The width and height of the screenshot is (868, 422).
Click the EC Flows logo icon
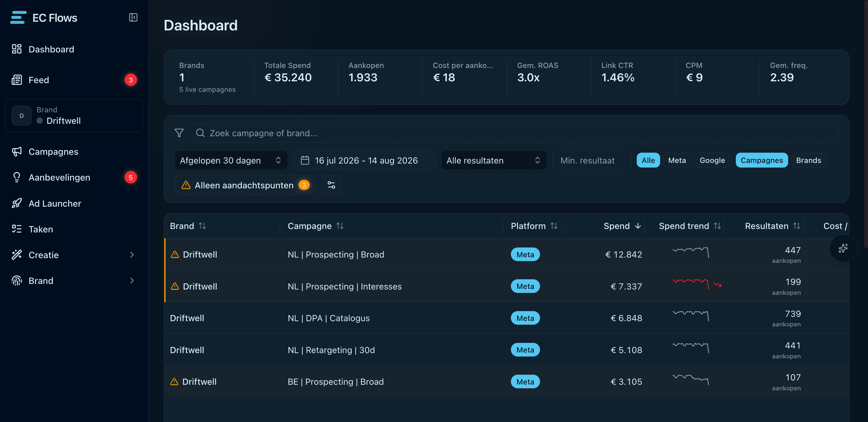point(18,18)
